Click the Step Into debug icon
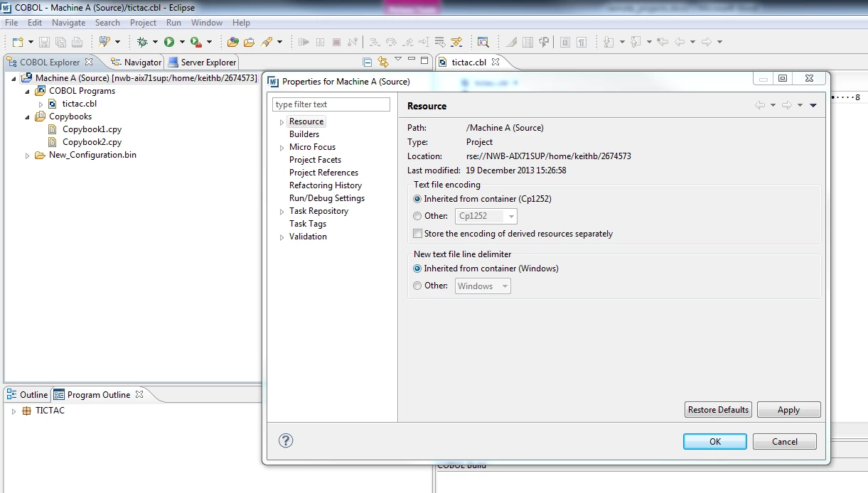This screenshot has width=868, height=493. pos(374,42)
